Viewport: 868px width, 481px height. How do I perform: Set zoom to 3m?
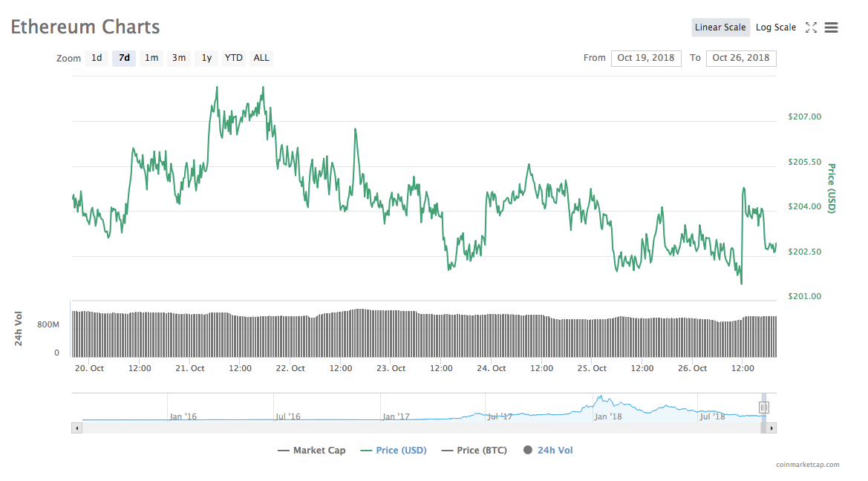179,58
